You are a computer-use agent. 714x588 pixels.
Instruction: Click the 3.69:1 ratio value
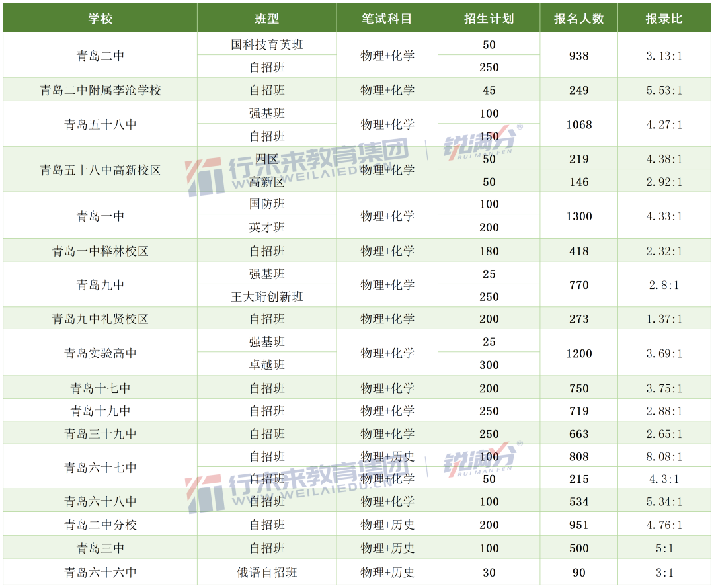[x=664, y=353]
